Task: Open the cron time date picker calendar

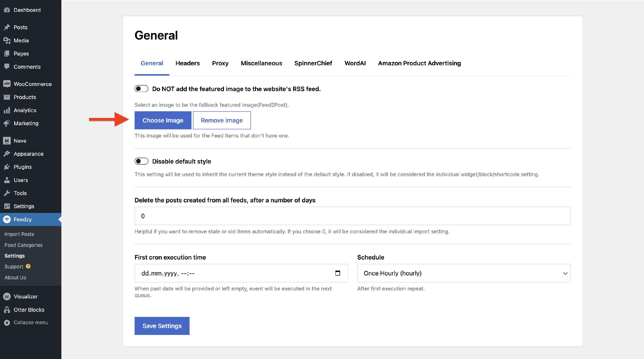Action: click(x=338, y=273)
